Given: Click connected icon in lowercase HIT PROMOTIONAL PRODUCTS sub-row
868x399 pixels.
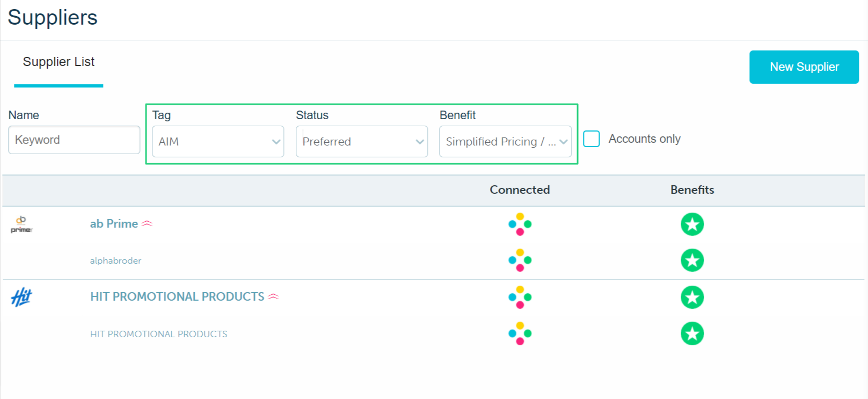Looking at the screenshot, I should point(520,333).
